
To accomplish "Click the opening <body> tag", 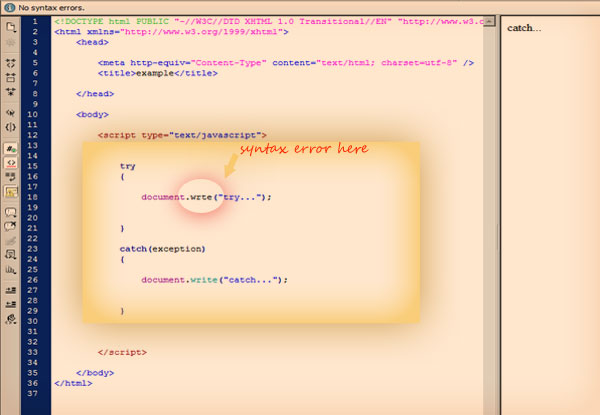I will tap(92, 114).
